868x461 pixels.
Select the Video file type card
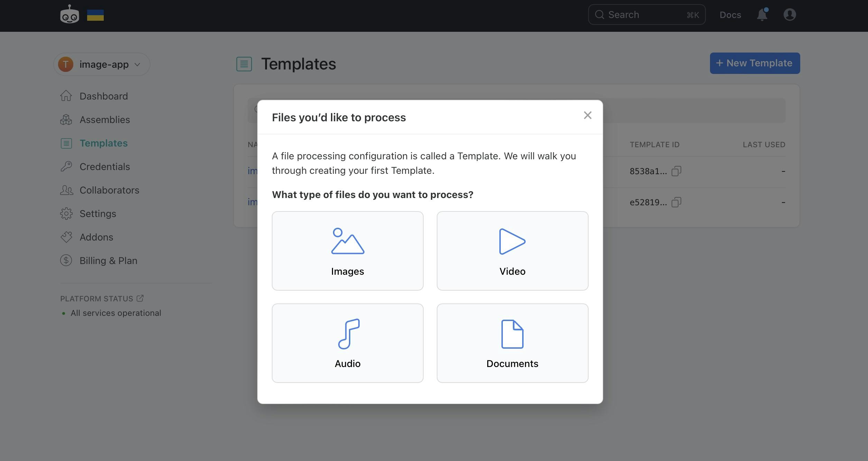pyautogui.click(x=512, y=250)
